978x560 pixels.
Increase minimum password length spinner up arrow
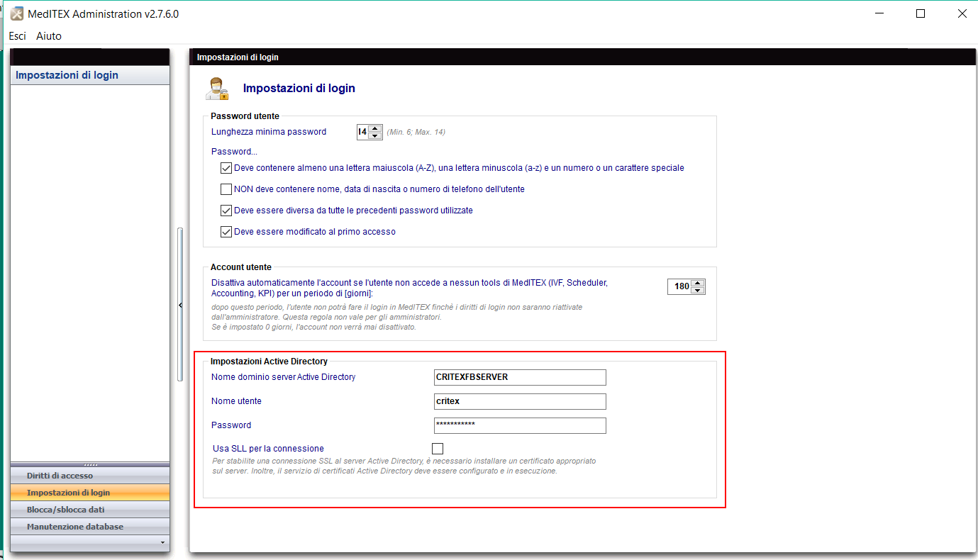[376, 128]
